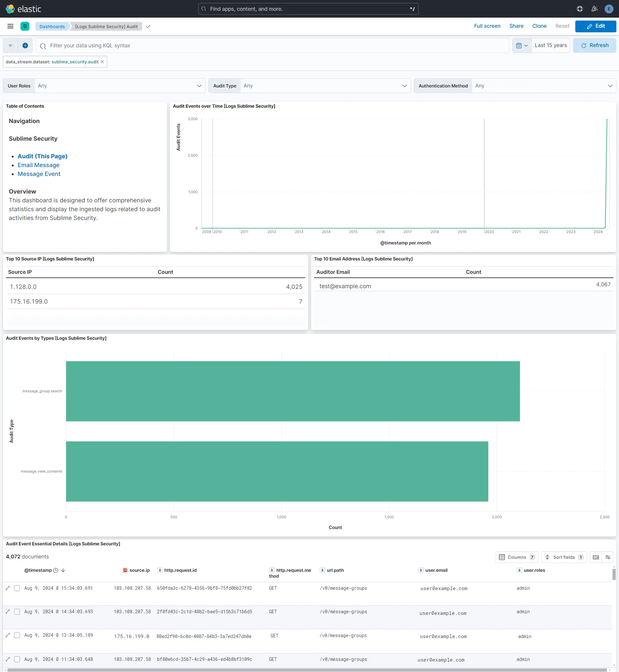Click the Reset option
This screenshot has height=672, width=619.
[562, 26]
